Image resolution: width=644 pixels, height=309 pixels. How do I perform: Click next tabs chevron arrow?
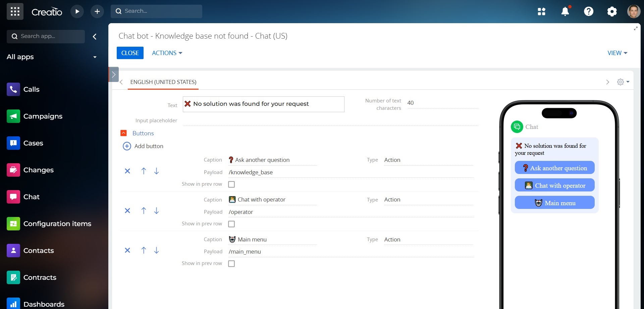point(607,82)
